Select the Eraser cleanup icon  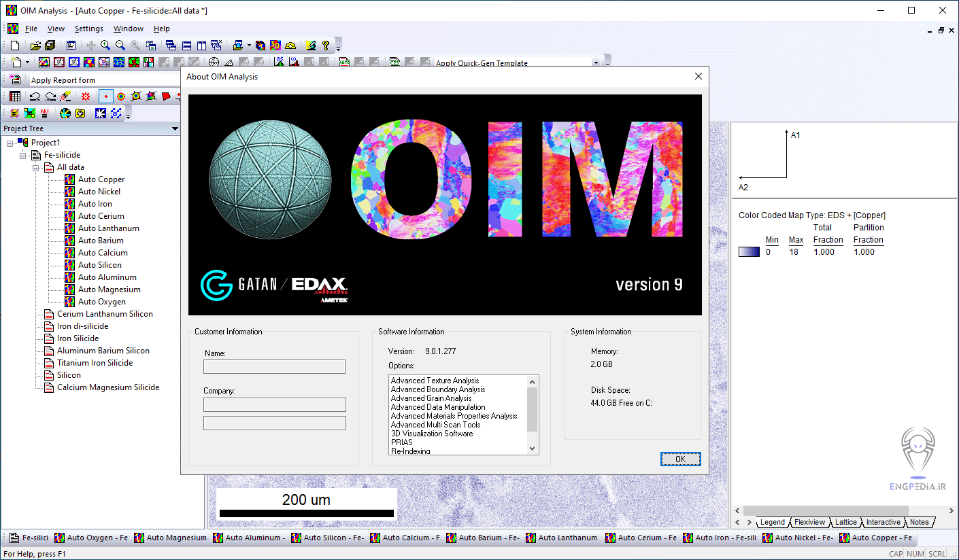coord(66,96)
